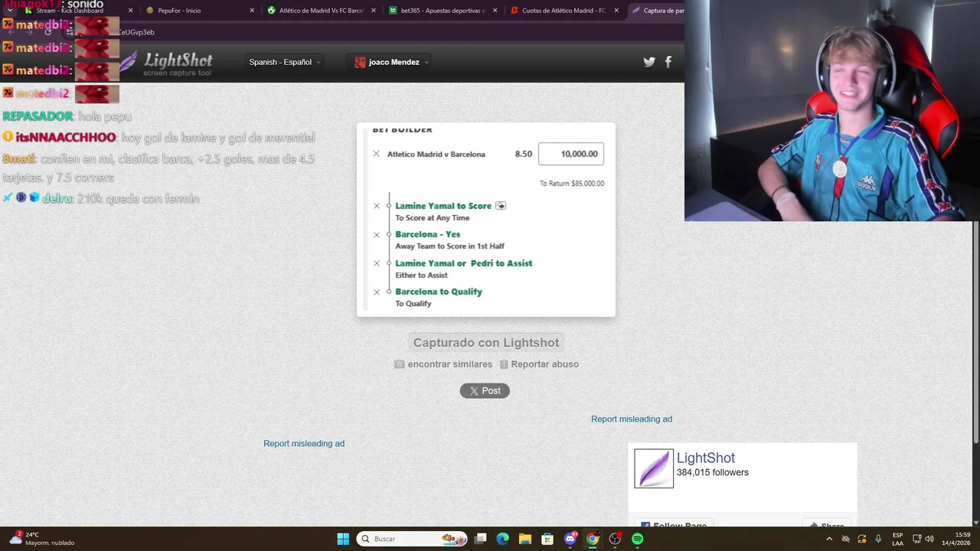Click the page vertical scrollbar
980x551 pixels.
coord(975,331)
